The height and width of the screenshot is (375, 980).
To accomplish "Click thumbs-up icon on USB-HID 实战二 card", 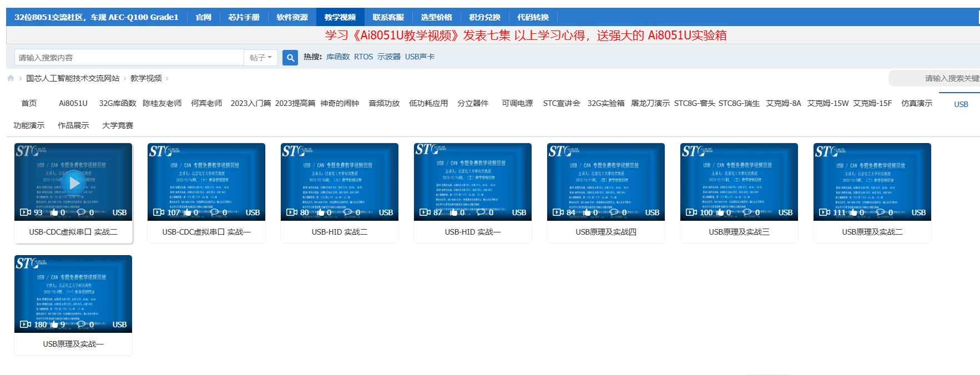I will pyautogui.click(x=320, y=212).
